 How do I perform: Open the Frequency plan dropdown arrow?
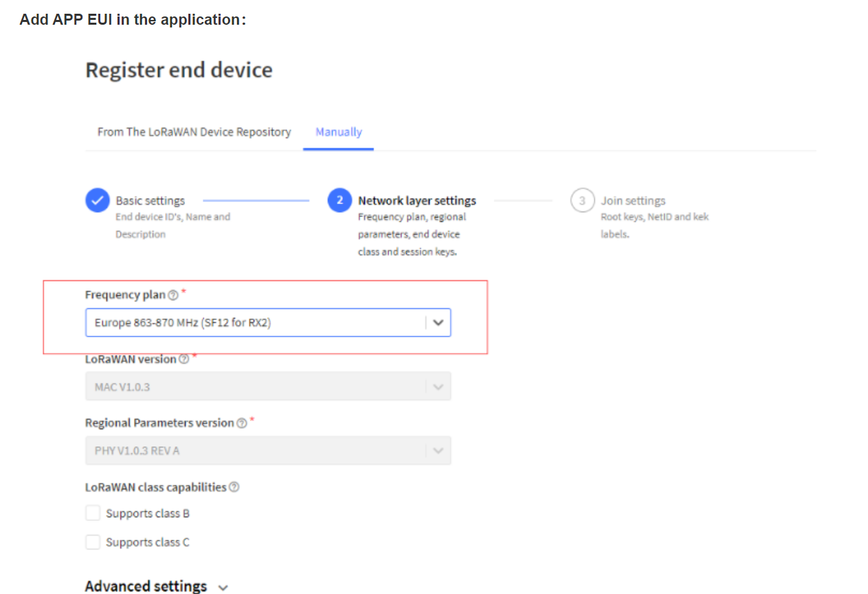pyautogui.click(x=438, y=323)
